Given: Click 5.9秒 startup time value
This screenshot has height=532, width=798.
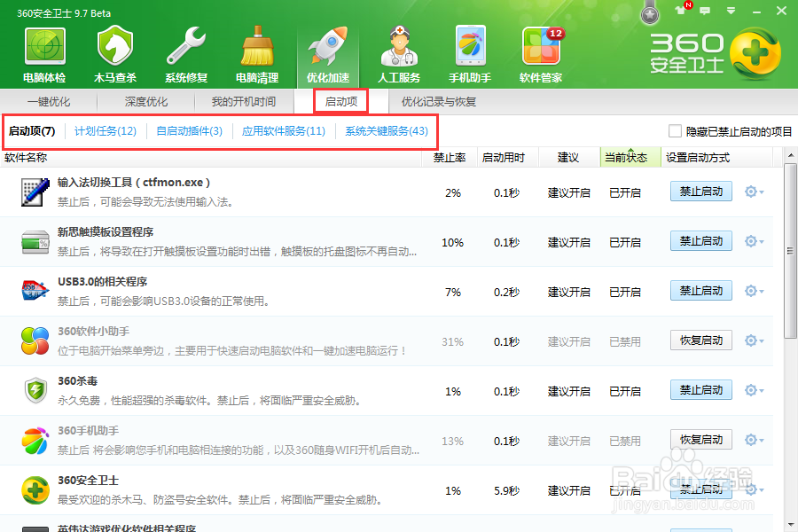Looking at the screenshot, I should (x=507, y=490).
